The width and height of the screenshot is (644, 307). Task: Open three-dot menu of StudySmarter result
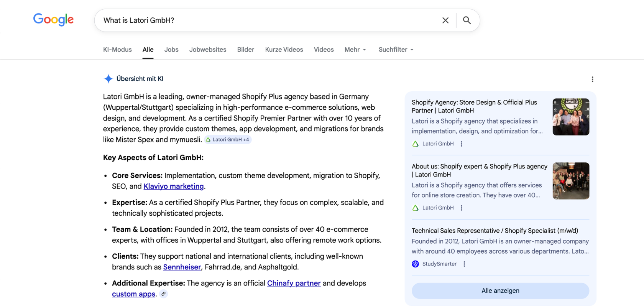[464, 264]
